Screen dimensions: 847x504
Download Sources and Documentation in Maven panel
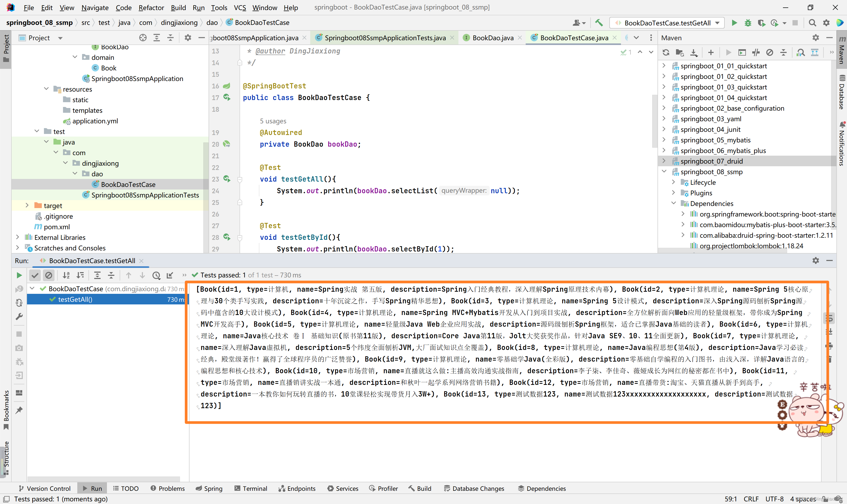tap(694, 52)
